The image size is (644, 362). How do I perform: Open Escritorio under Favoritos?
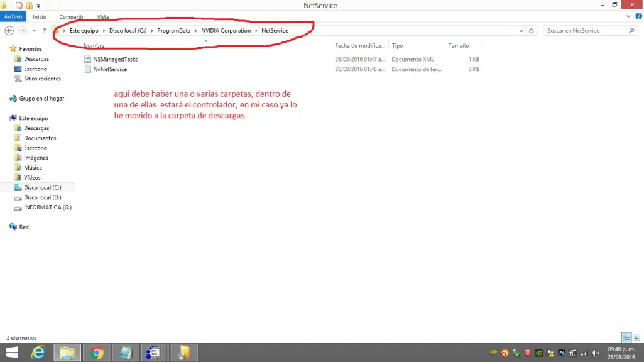pos(35,69)
